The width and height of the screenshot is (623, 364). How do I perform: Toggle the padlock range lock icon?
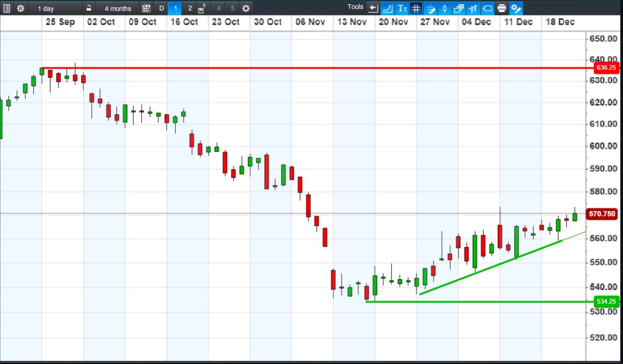pos(89,8)
